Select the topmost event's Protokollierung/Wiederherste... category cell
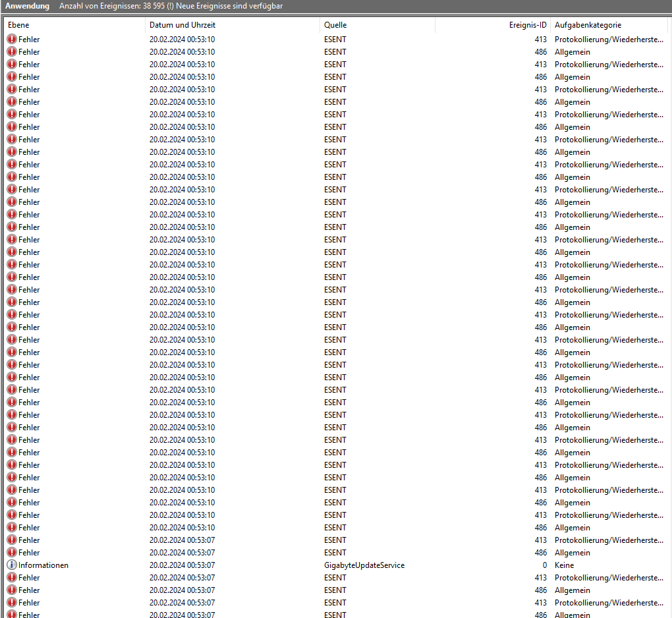Screen dimensions: 672x618 click(609, 39)
